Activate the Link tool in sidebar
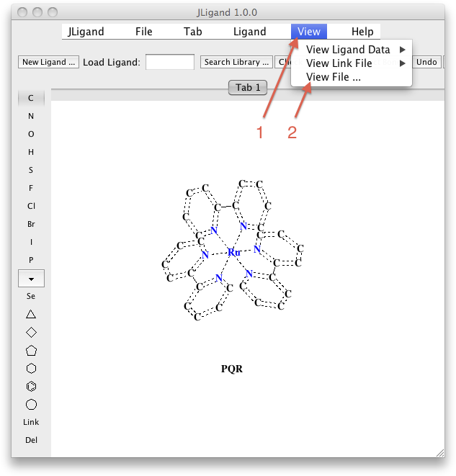This screenshot has height=476, width=456. (31, 422)
